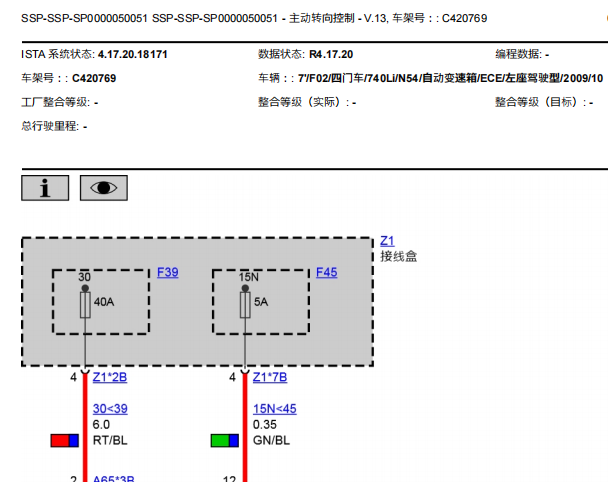Select ISTA version 4.17.20.18171 text
This screenshot has width=608, height=482.
pyautogui.click(x=133, y=54)
